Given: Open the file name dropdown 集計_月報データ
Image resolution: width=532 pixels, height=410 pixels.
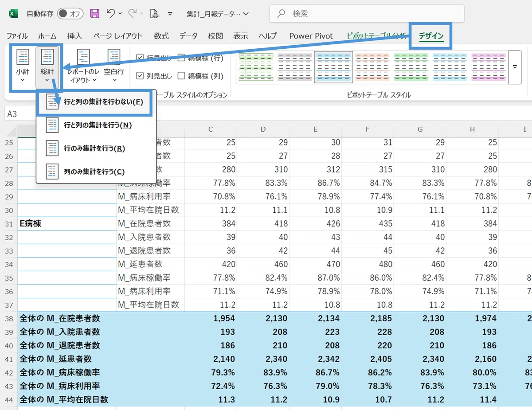Looking at the screenshot, I should pyautogui.click(x=217, y=14).
